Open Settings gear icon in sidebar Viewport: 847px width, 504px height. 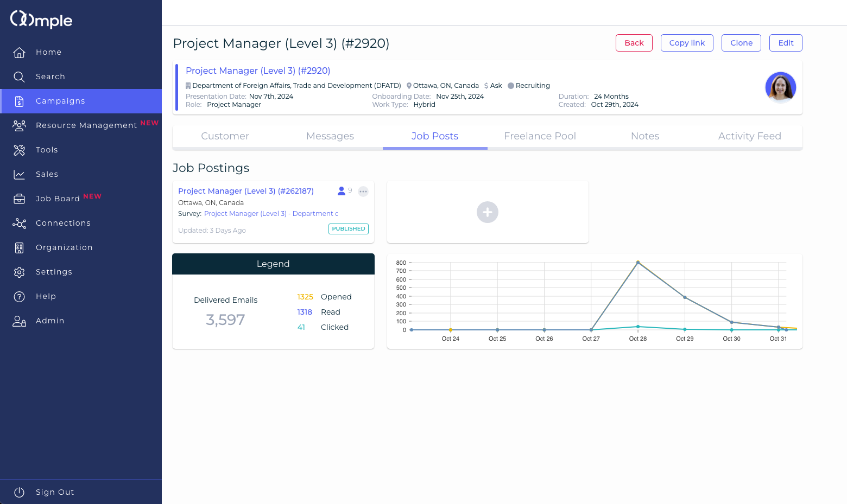tap(20, 272)
